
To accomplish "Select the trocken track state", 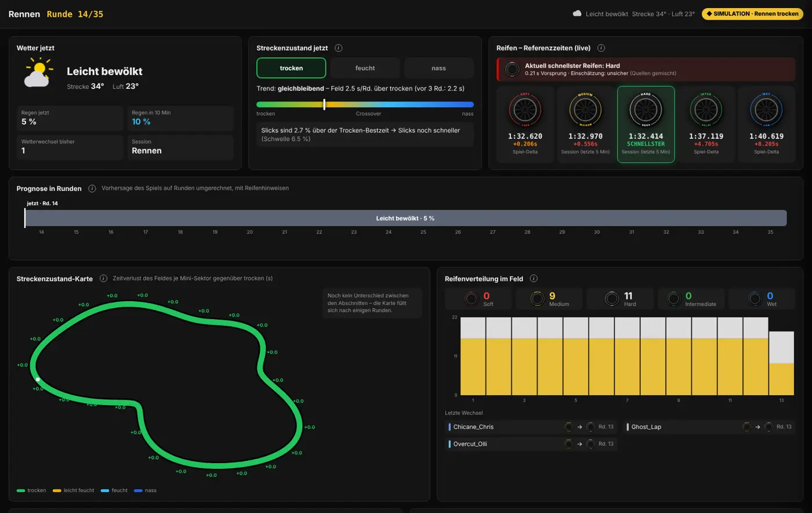I will tap(291, 68).
